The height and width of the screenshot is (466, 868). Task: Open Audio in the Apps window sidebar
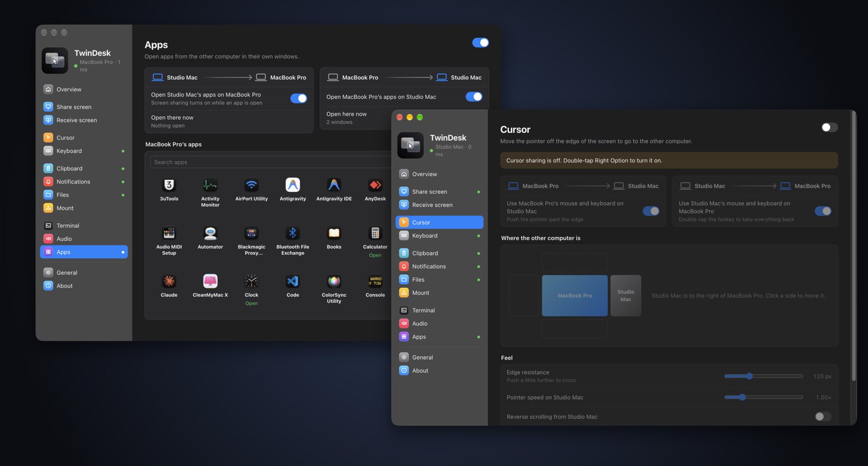(x=84, y=239)
